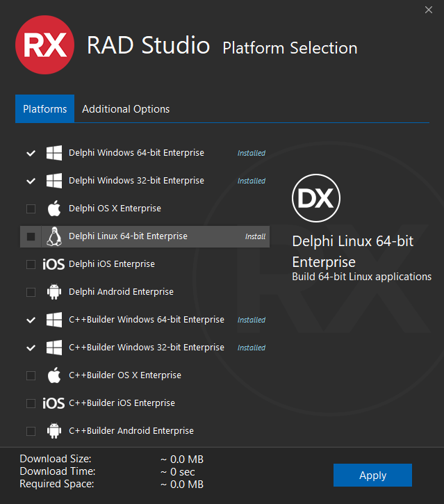Select the 'Delphi Windows 32-bit Enterprise' label
444x504 pixels.
tap(137, 181)
